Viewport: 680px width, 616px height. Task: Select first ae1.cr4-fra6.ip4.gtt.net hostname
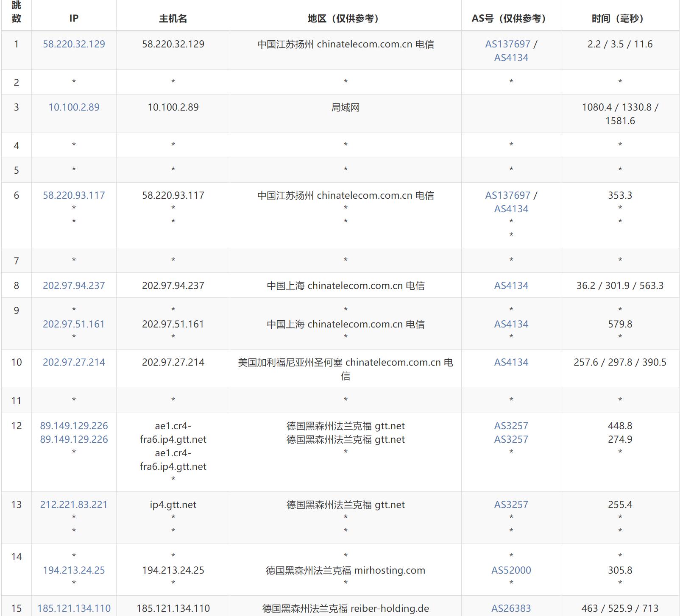tap(173, 433)
